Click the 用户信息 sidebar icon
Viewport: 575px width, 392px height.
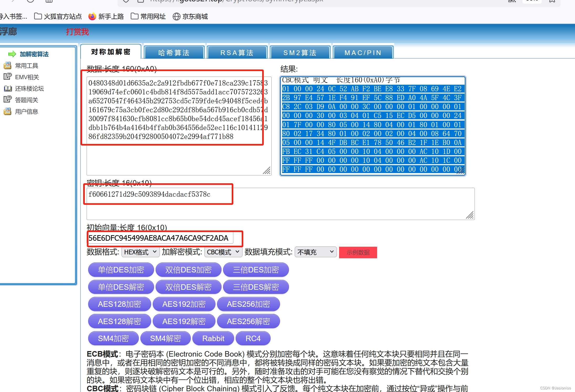7,111
